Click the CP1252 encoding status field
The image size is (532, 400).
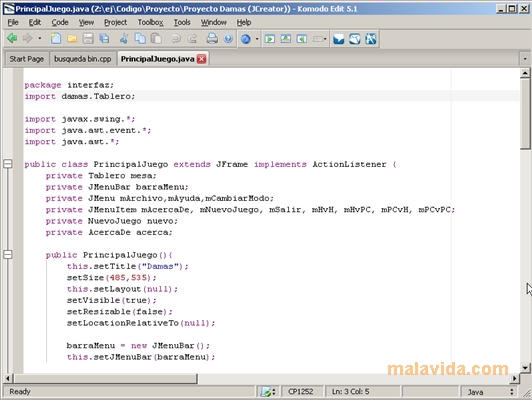[301, 392]
